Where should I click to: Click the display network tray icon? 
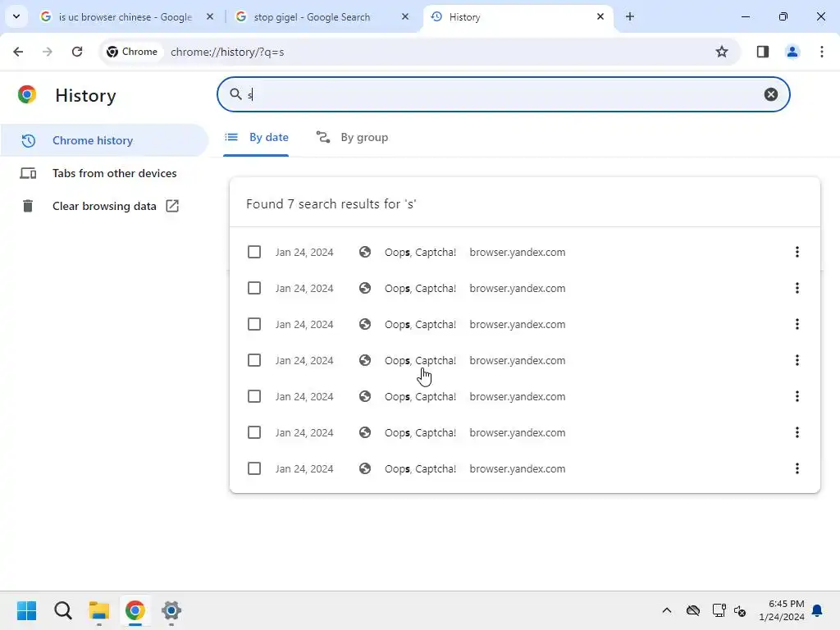[719, 610]
